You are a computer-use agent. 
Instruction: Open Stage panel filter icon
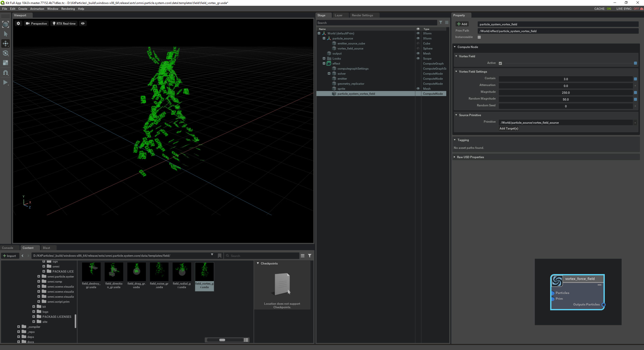[x=441, y=23]
